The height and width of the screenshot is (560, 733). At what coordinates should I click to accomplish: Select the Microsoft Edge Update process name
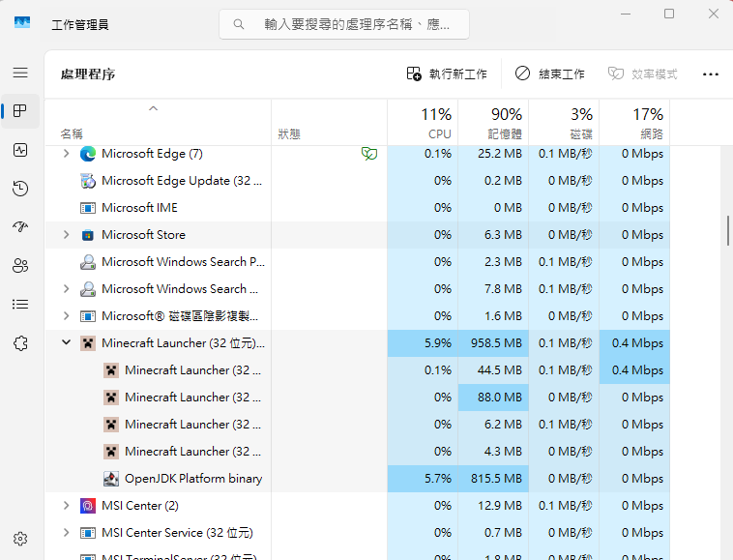[x=182, y=181]
